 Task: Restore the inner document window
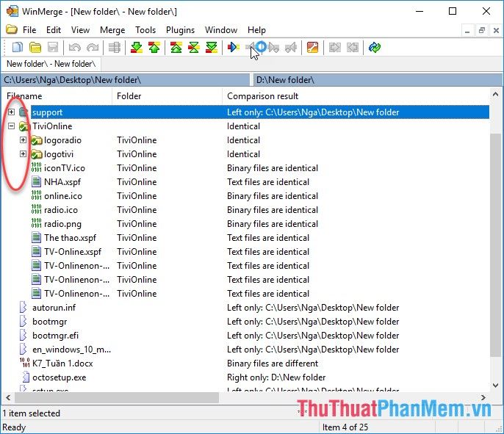[481, 31]
